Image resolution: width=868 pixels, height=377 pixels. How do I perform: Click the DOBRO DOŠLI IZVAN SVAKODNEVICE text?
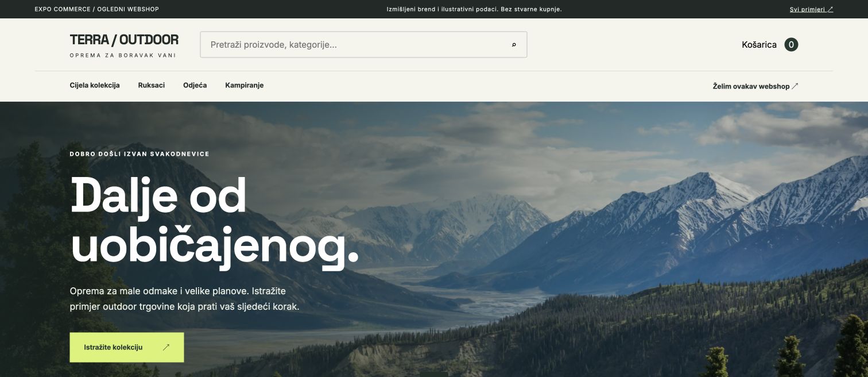[139, 154]
